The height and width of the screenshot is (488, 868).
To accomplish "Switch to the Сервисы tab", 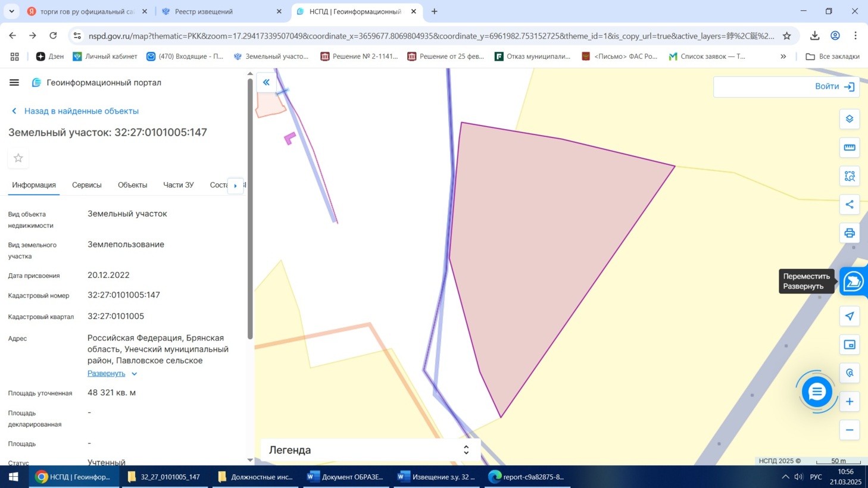I will (87, 185).
